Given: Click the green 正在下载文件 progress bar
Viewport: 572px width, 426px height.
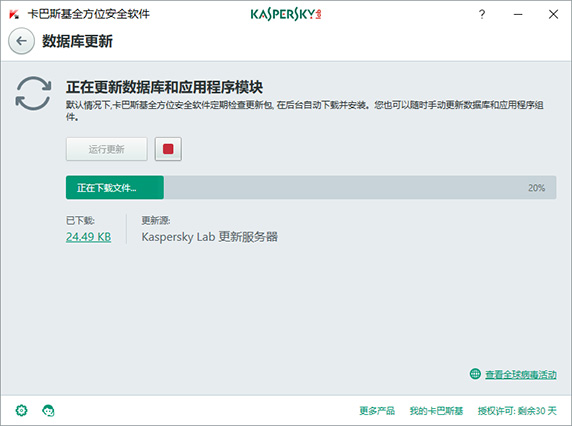Looking at the screenshot, I should (115, 187).
